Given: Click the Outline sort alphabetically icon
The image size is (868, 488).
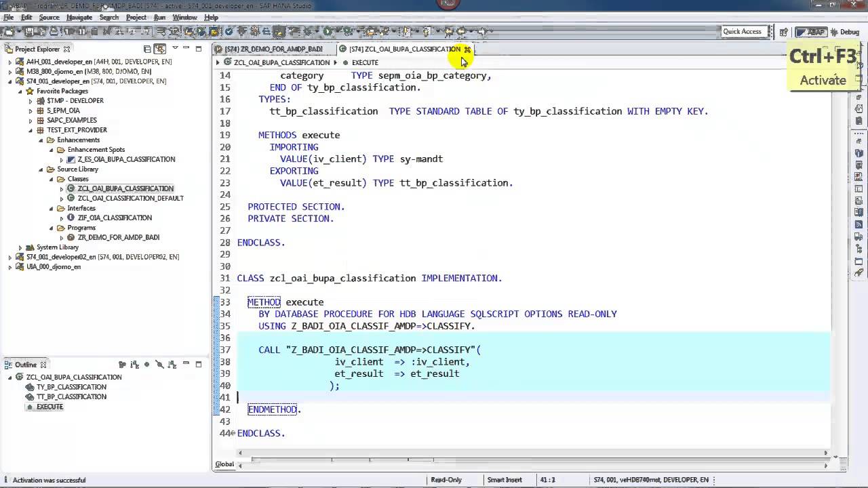Looking at the screenshot, I should pyautogui.click(x=135, y=365).
